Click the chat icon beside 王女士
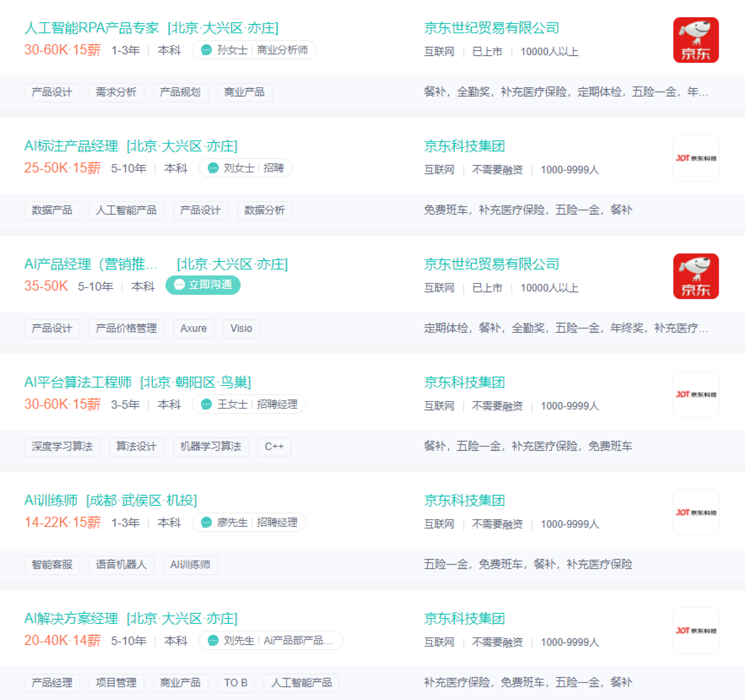745x700 pixels. pyautogui.click(x=206, y=404)
